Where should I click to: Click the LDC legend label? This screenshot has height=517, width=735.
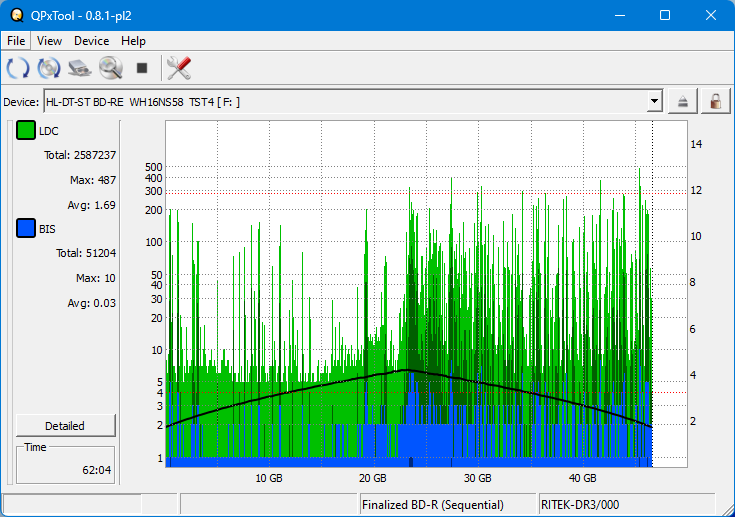pos(48,131)
